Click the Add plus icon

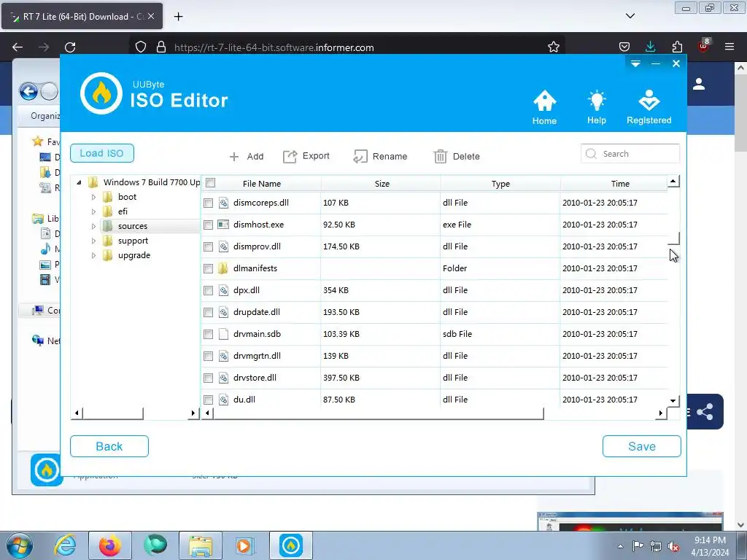[x=234, y=157]
